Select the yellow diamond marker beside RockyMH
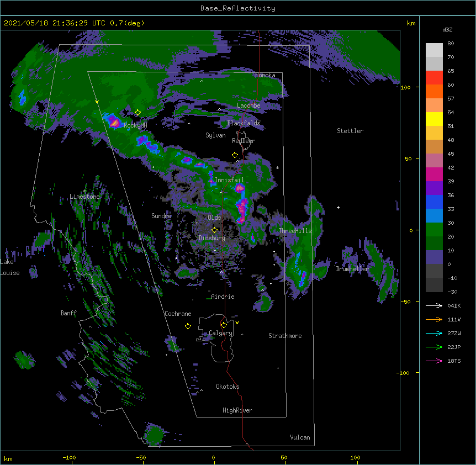This screenshot has height=465, width=476. [137, 113]
